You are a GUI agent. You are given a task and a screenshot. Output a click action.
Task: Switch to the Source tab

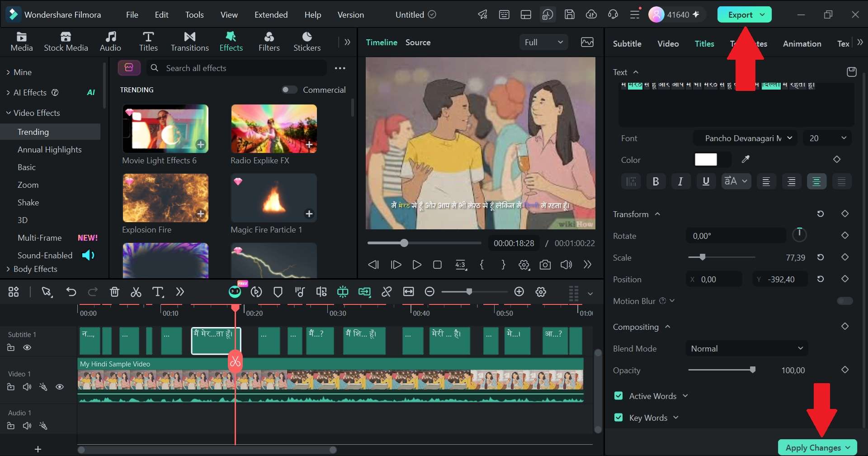click(x=418, y=42)
